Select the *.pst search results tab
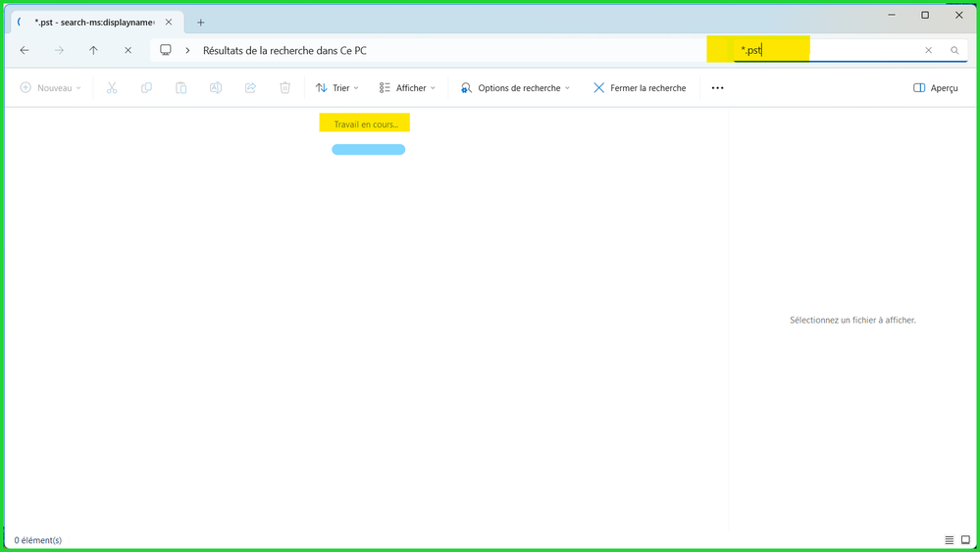This screenshot has height=552, width=980. [93, 22]
